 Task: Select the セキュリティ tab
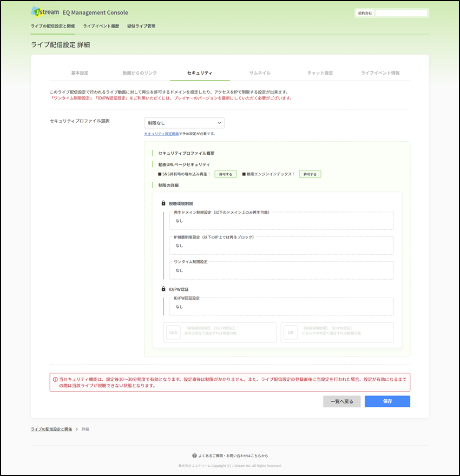coord(200,73)
